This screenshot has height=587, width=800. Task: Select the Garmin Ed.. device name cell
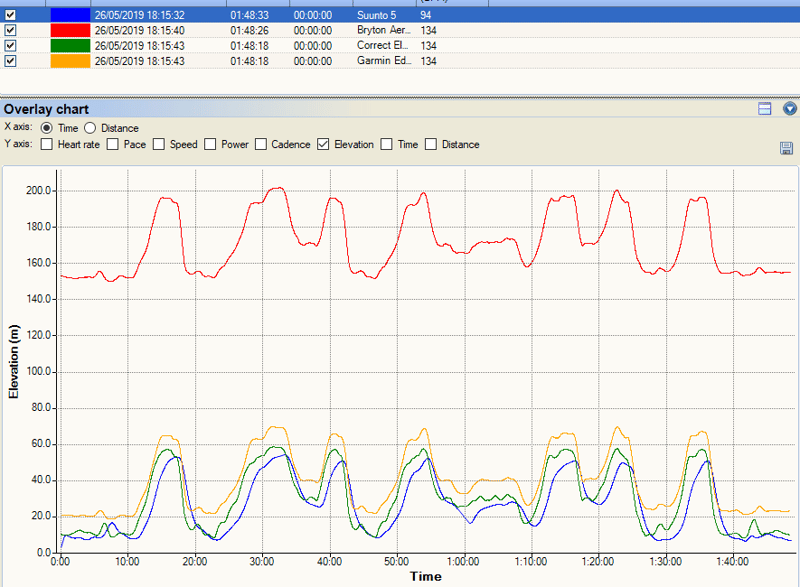pyautogui.click(x=384, y=61)
